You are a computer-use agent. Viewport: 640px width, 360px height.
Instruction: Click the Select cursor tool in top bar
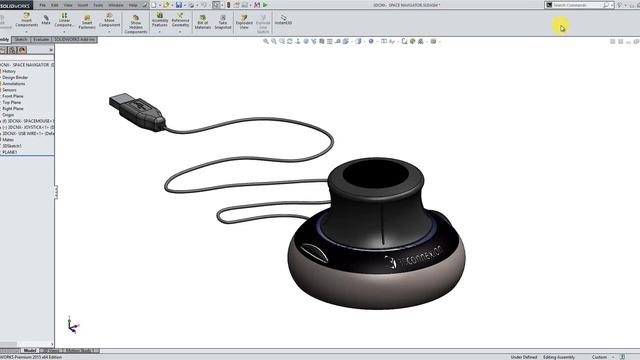coord(216,5)
